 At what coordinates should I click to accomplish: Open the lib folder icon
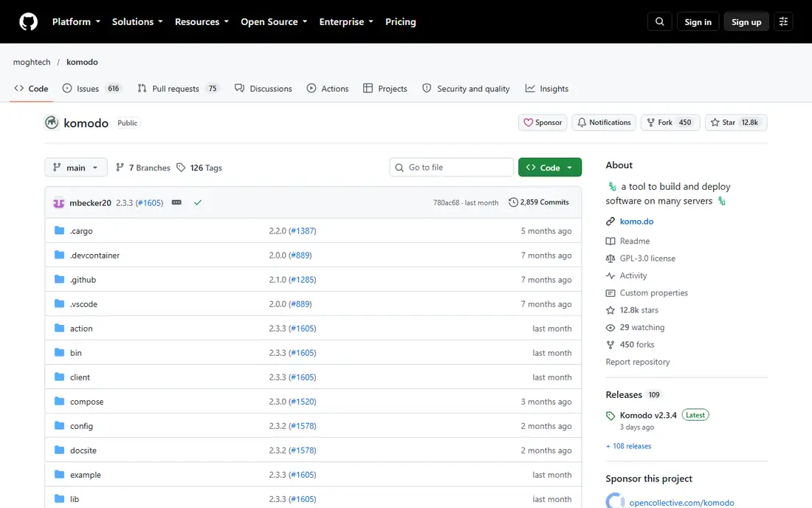(60, 498)
